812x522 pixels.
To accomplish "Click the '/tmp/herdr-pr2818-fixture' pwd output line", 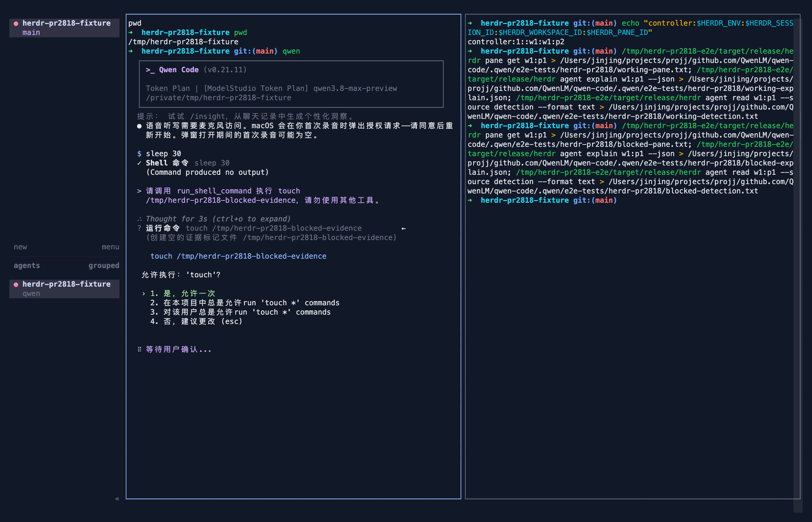I will (x=183, y=42).
